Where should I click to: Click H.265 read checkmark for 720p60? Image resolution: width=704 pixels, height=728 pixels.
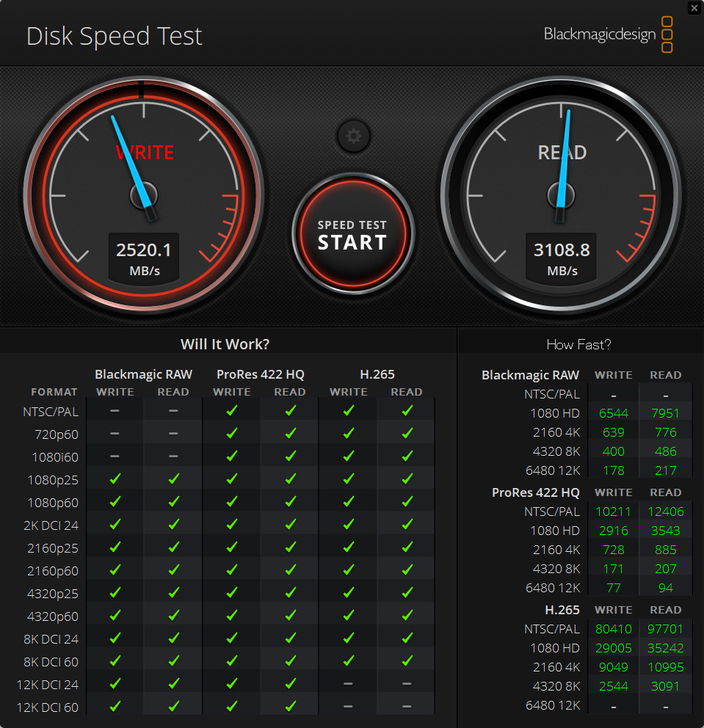click(x=407, y=433)
